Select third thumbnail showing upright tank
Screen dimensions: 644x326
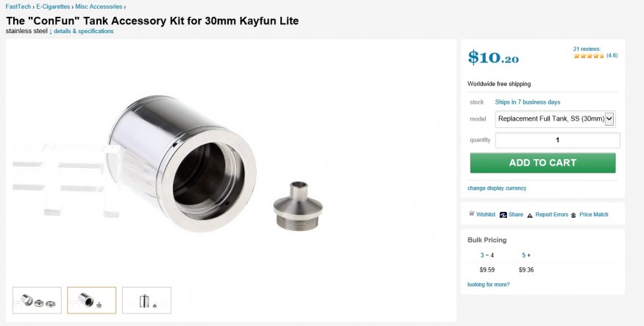coord(146,300)
